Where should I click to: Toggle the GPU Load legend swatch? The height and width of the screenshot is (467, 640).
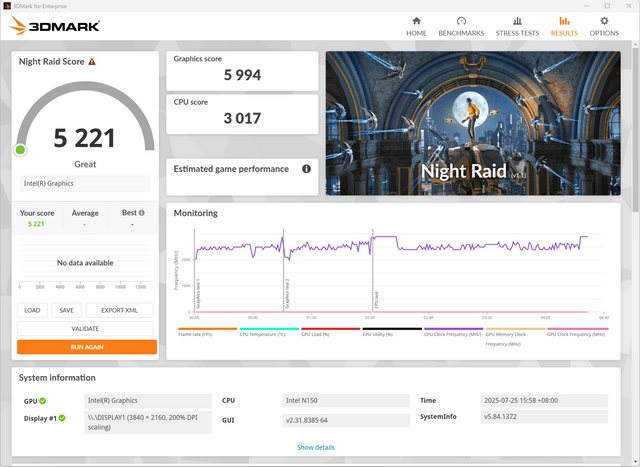pos(331,329)
